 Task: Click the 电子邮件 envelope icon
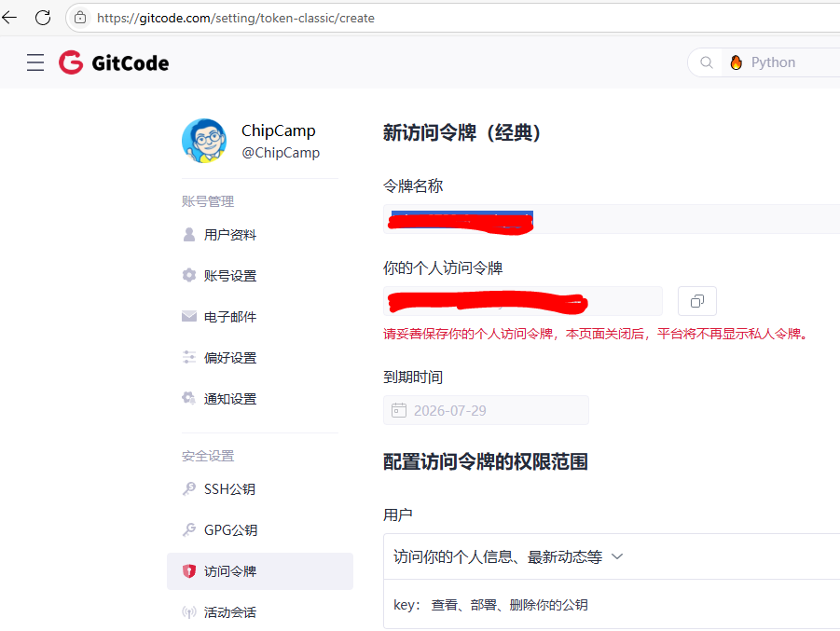click(188, 316)
